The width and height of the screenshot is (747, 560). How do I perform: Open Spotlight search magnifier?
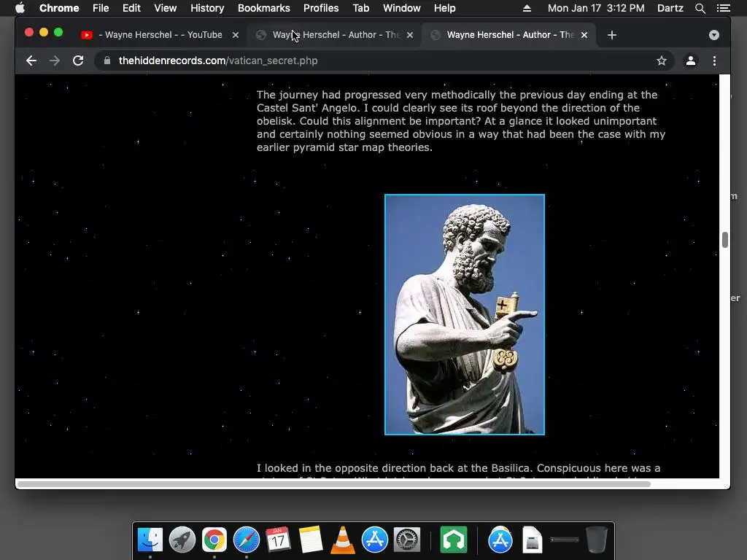tap(700, 8)
